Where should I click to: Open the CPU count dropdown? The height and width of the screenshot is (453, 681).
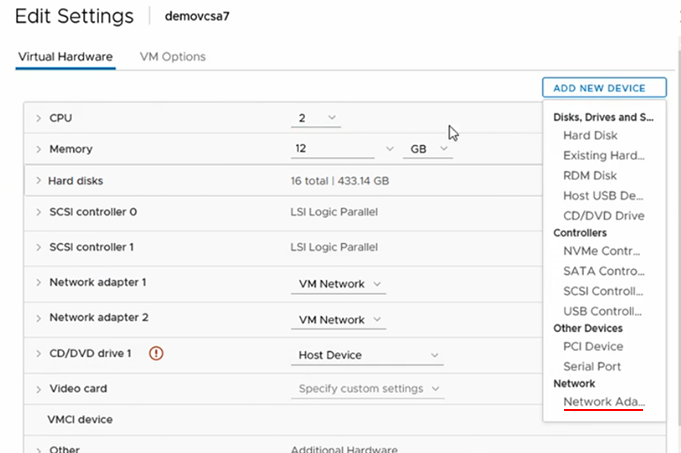pyautogui.click(x=316, y=118)
